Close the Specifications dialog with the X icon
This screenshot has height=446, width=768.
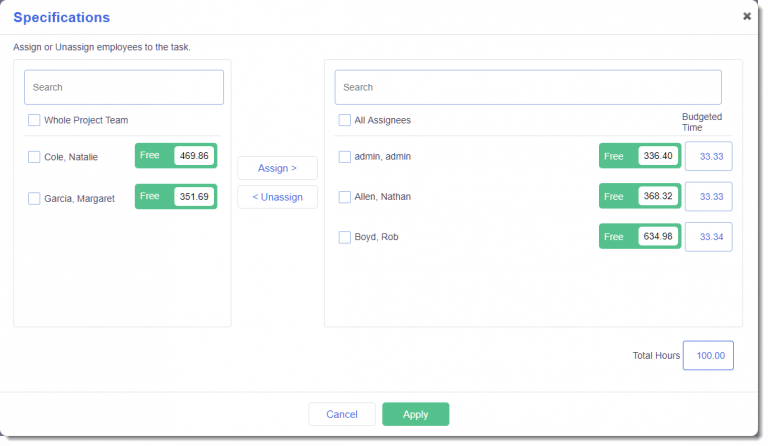(746, 16)
